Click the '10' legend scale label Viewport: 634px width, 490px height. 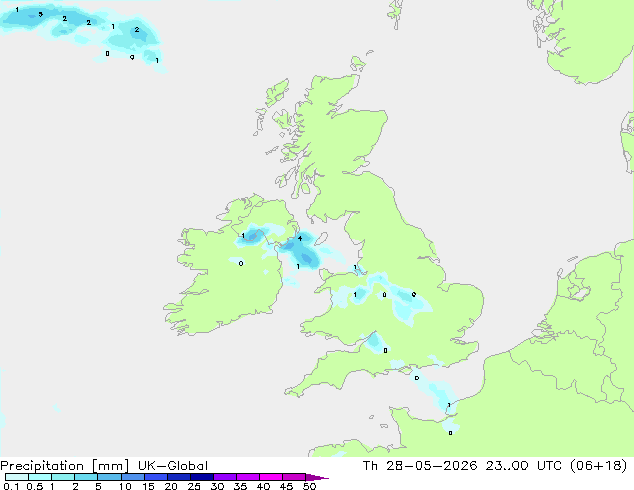click(125, 486)
